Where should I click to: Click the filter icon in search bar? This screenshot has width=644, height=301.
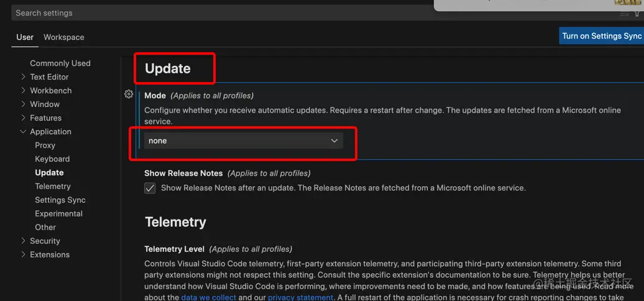(637, 14)
